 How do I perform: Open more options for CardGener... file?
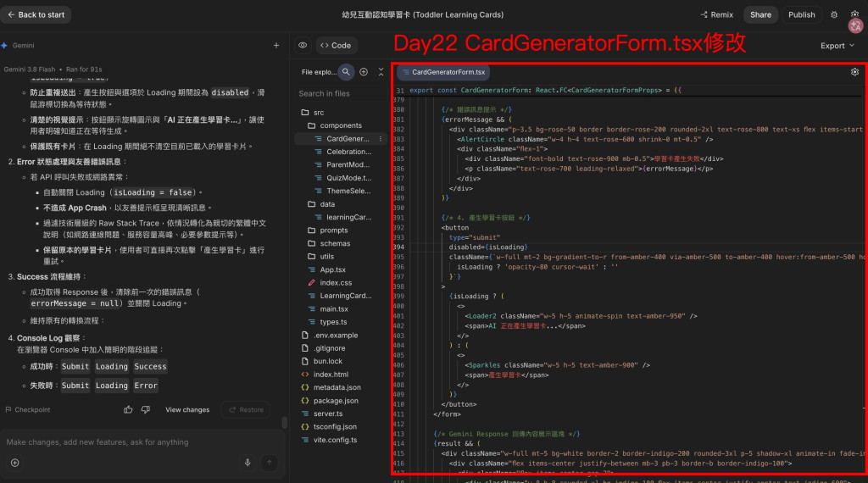coord(381,139)
